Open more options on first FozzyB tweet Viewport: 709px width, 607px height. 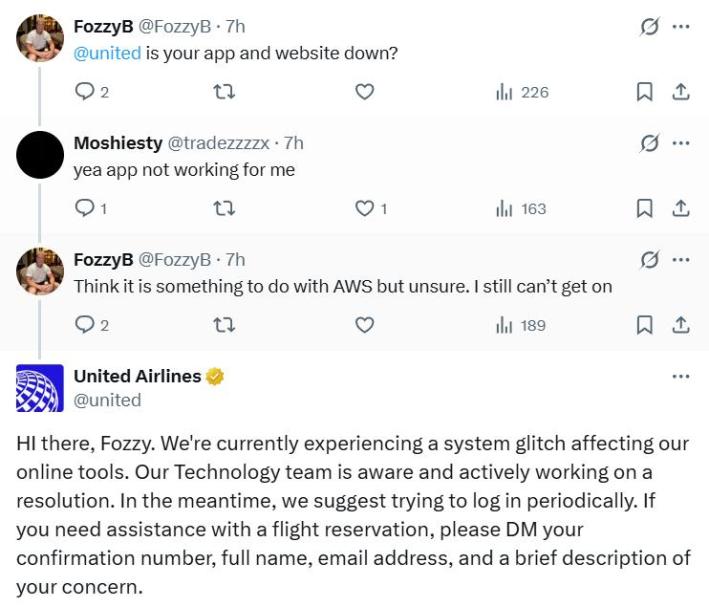681,27
